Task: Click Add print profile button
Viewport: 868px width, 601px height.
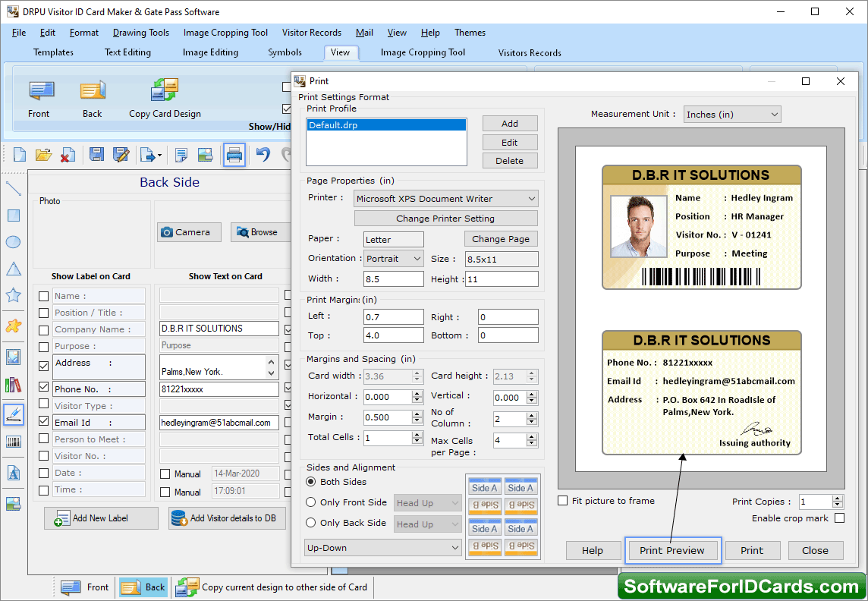Action: pos(510,124)
